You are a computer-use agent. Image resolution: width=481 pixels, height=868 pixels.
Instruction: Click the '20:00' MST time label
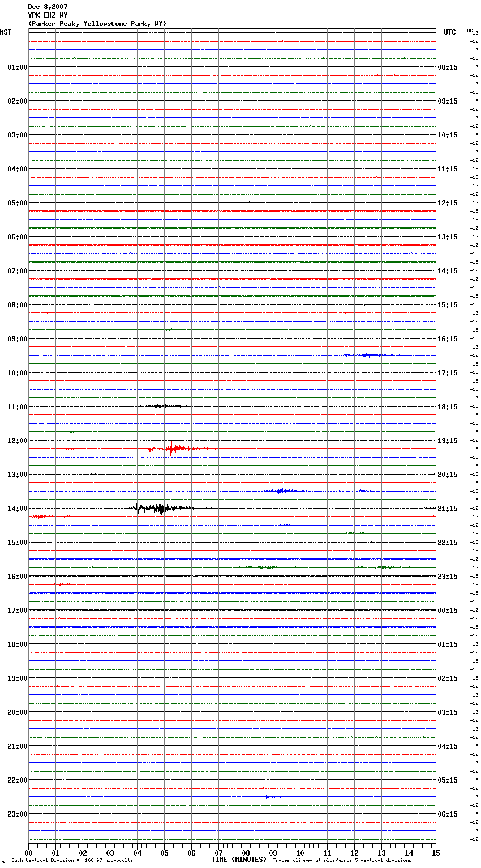(18, 712)
